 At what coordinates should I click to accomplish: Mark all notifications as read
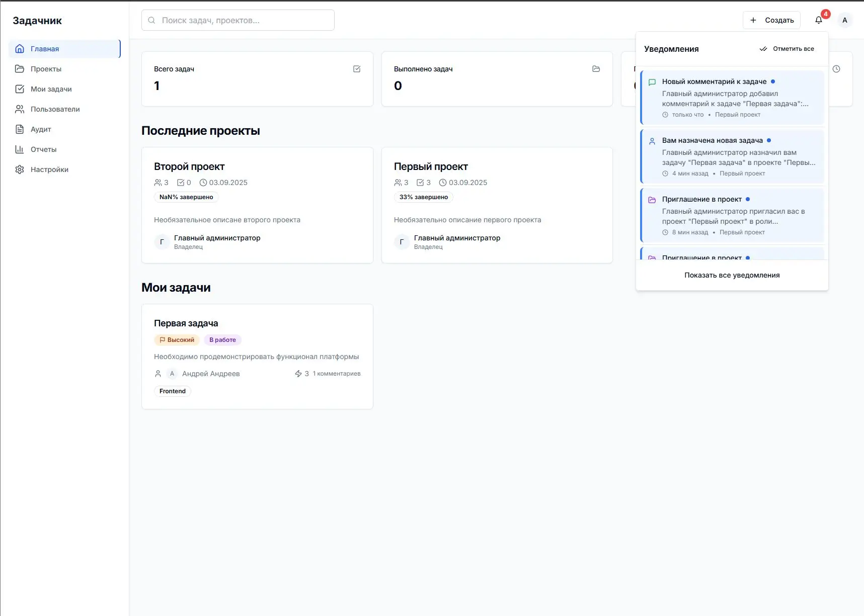(x=787, y=49)
